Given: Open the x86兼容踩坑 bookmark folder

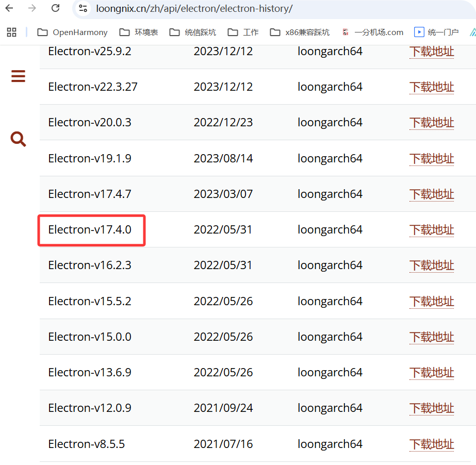Looking at the screenshot, I should point(300,32).
